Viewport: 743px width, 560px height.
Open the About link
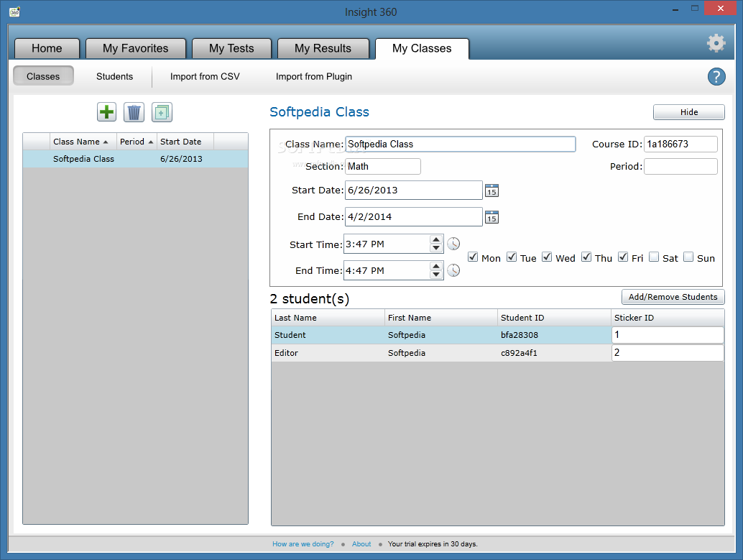coord(361,544)
